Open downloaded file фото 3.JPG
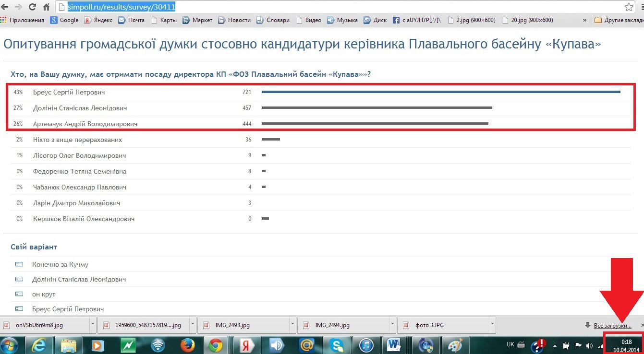The height and width of the screenshot is (354, 644). [x=444, y=325]
